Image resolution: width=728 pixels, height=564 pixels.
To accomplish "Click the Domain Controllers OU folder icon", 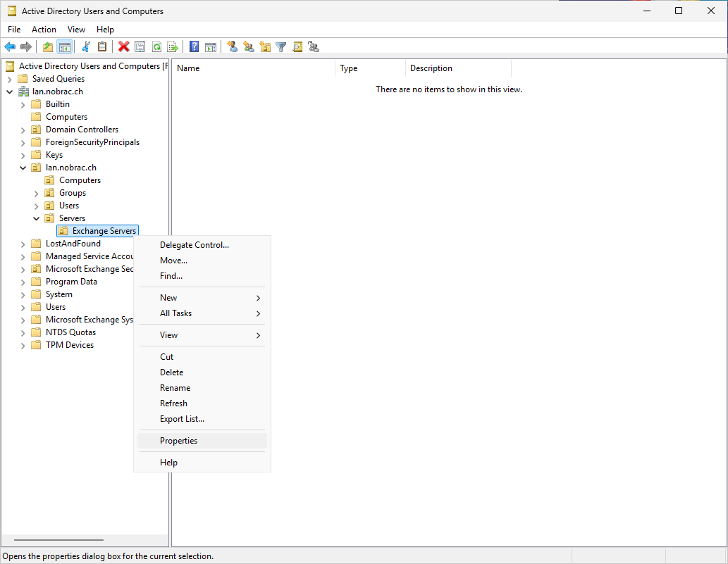I will (x=36, y=130).
